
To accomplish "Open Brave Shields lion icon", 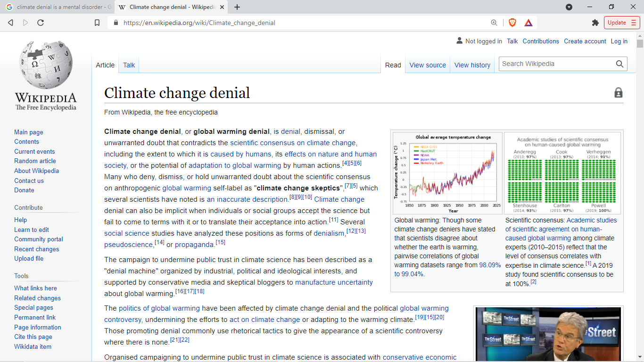I will 512,23.
